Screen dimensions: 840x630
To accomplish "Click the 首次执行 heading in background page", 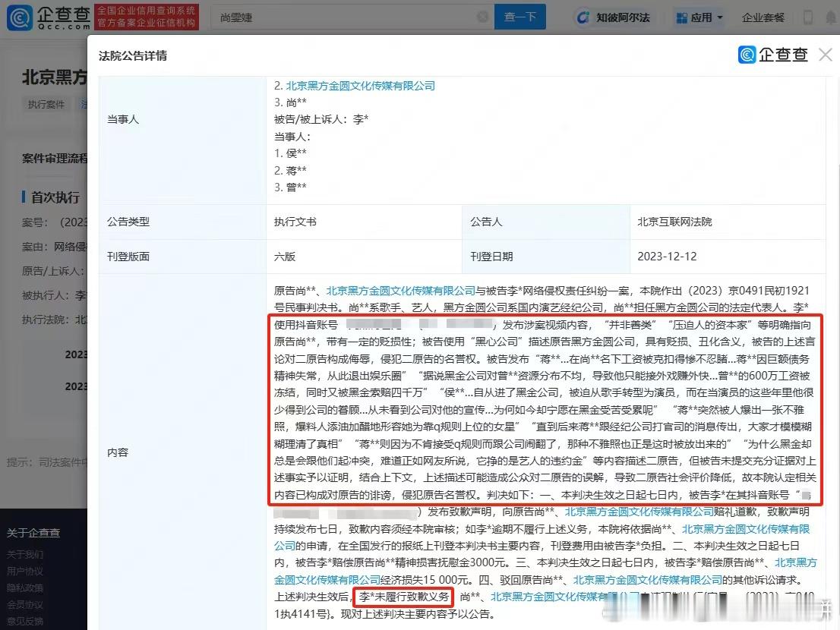I will 55,197.
